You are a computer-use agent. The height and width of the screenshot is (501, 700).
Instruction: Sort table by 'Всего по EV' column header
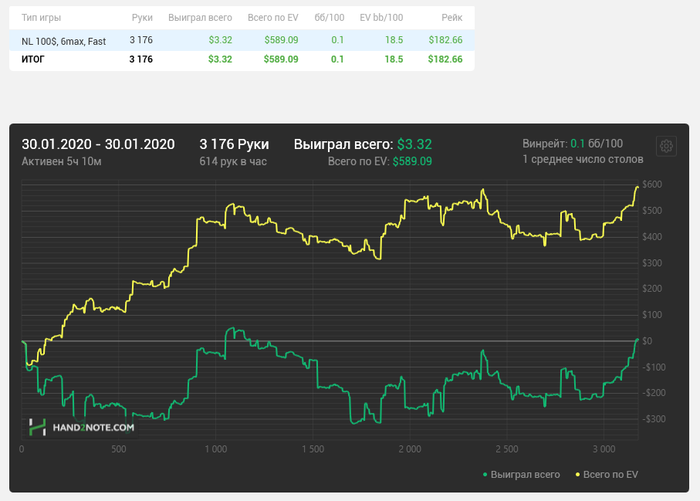[273, 18]
